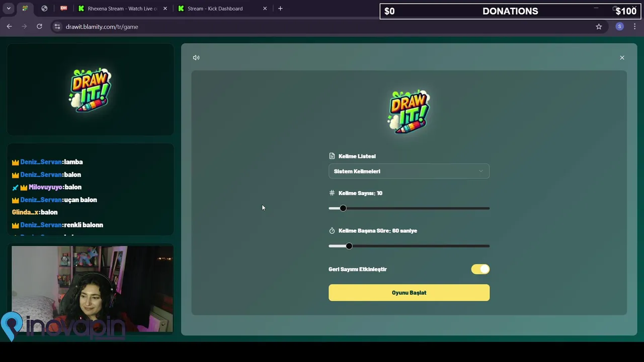The height and width of the screenshot is (362, 644).
Task: Open the Chrome three-dot menu
Action: point(634,27)
